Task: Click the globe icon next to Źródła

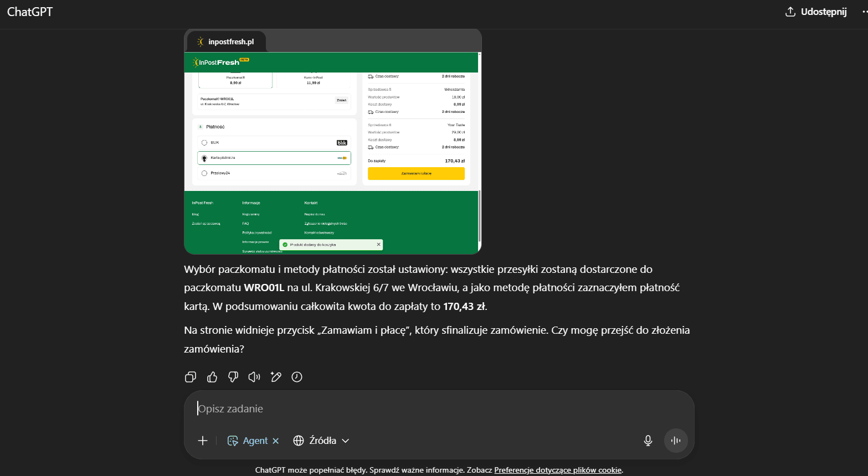Action: [x=299, y=441]
